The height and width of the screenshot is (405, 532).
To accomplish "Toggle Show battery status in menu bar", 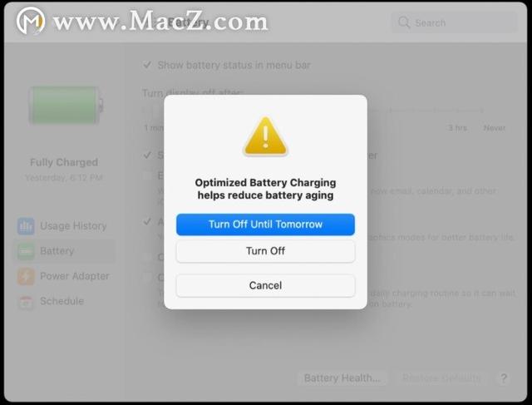I will (x=147, y=65).
